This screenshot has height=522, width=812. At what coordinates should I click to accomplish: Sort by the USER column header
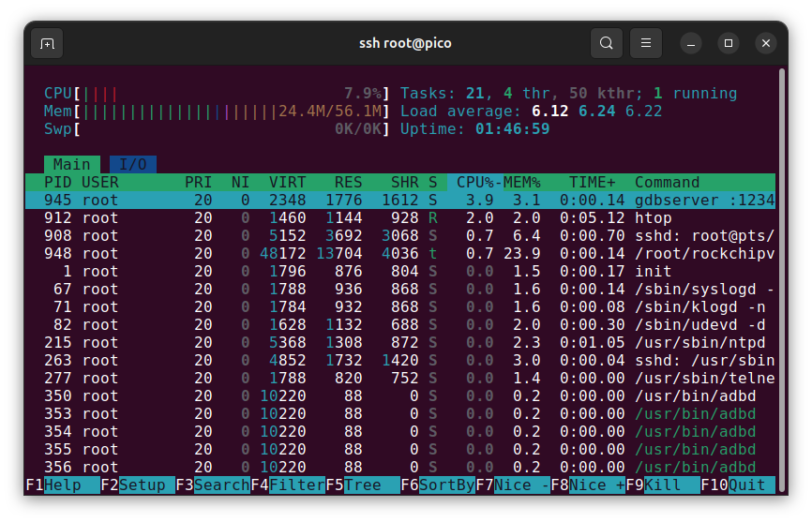point(100,182)
